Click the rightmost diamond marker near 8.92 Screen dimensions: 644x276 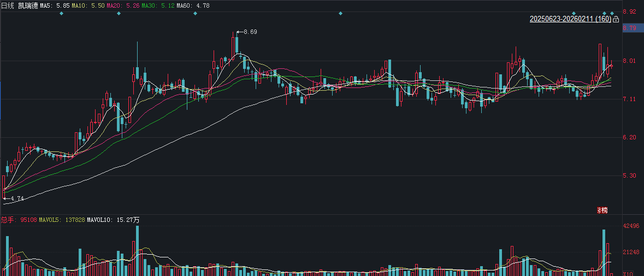click(612, 13)
